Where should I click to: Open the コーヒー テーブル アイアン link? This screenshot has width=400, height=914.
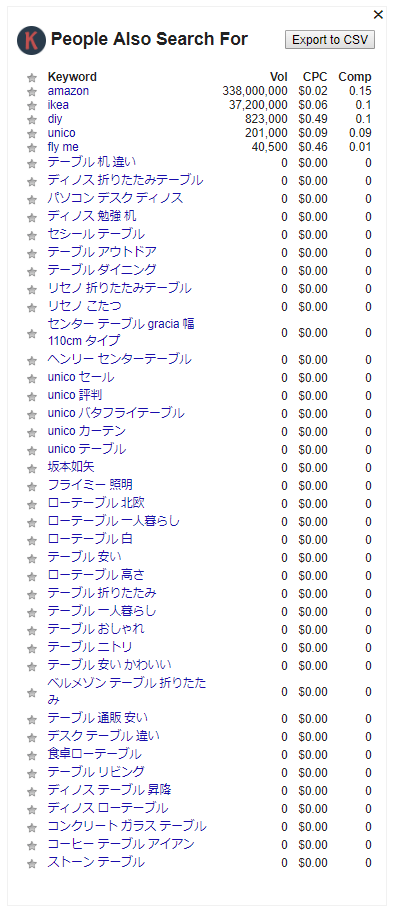pyautogui.click(x=121, y=845)
